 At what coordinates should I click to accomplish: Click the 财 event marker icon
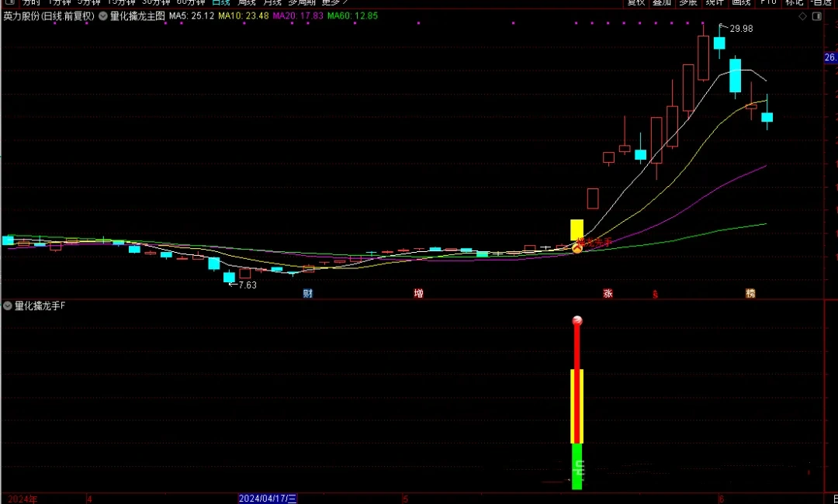(308, 294)
